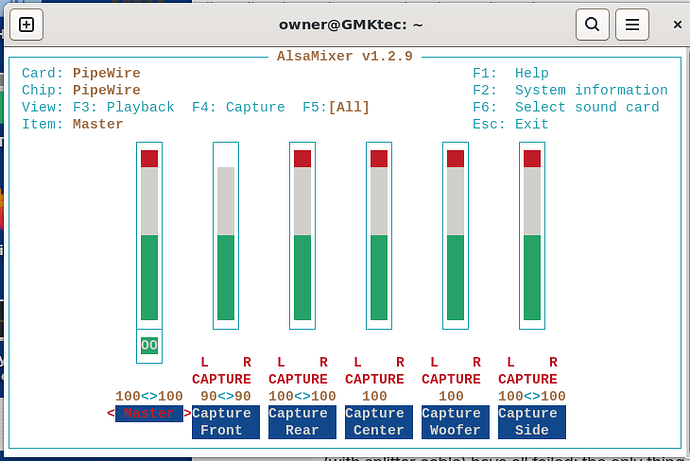Click the Item: Master text
The height and width of the screenshot is (461, 690).
(73, 124)
